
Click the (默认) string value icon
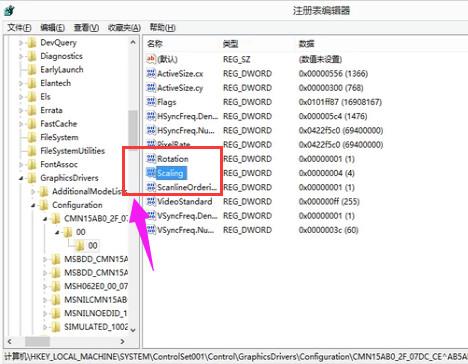[x=151, y=59]
